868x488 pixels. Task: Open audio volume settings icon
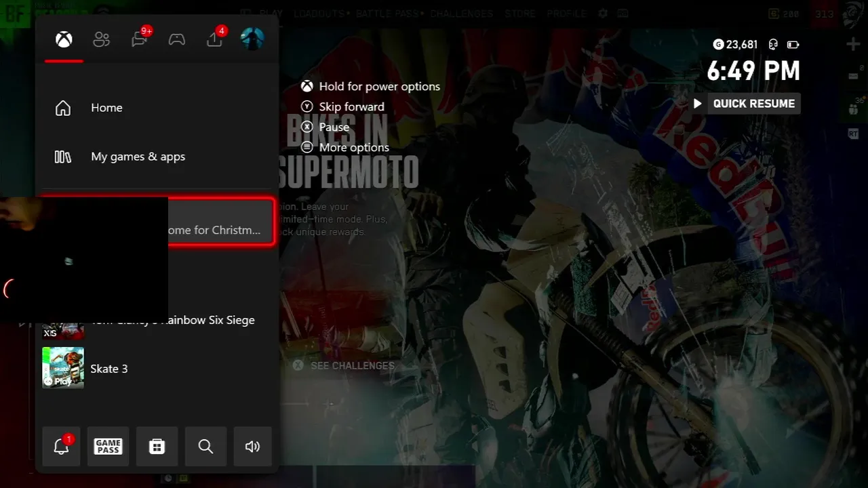coord(252,446)
